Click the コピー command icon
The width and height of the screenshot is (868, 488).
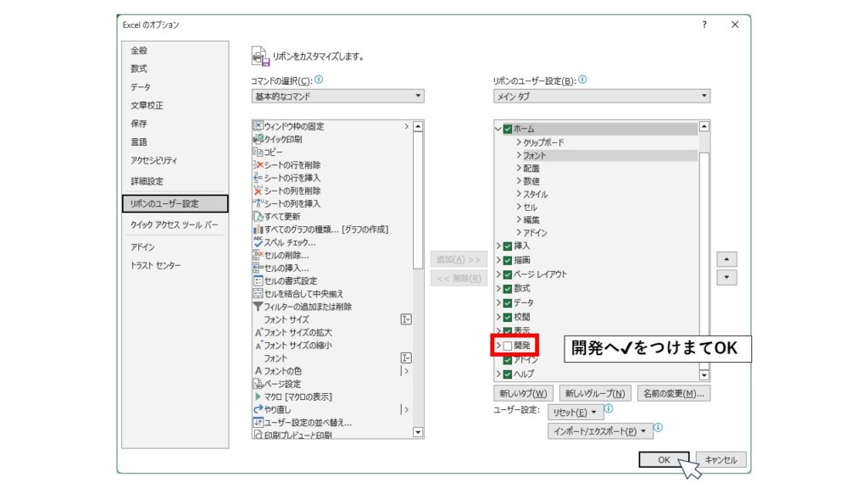(259, 152)
